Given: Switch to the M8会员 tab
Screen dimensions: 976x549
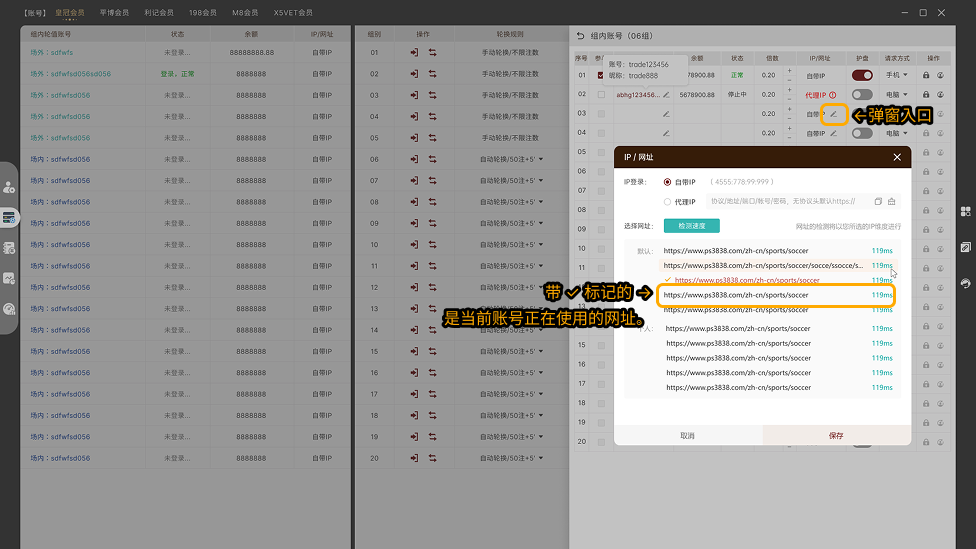Looking at the screenshot, I should click(245, 12).
